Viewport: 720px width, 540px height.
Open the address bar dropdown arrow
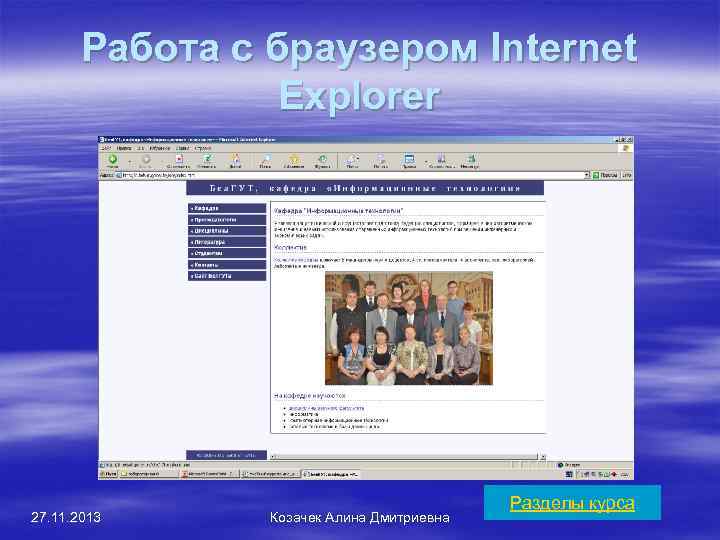click(x=586, y=175)
